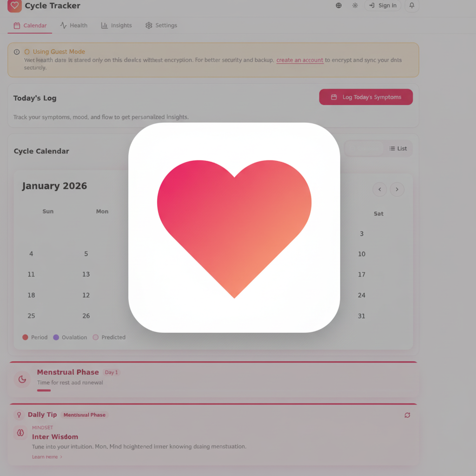Click the Guest Mode info icon
The image size is (476, 476).
click(x=17, y=52)
